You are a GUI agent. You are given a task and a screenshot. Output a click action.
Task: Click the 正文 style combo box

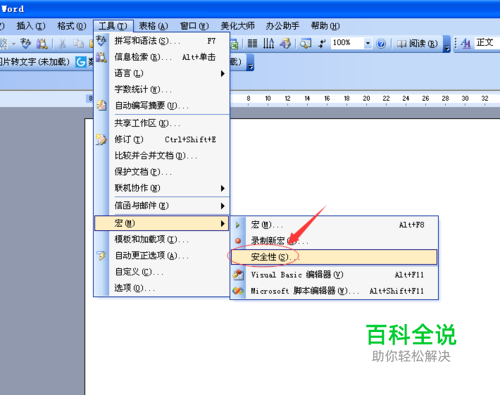tap(487, 43)
